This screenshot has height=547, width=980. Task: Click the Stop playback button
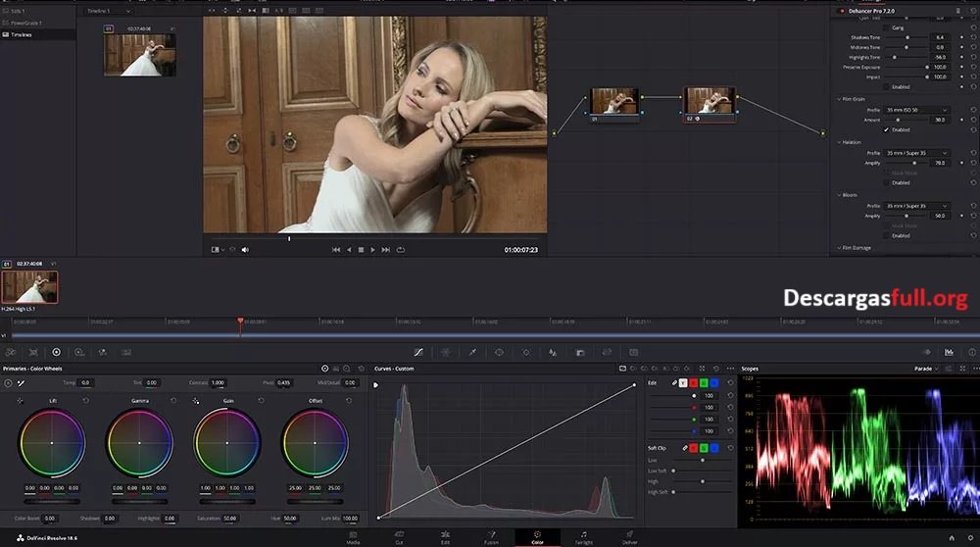point(361,250)
